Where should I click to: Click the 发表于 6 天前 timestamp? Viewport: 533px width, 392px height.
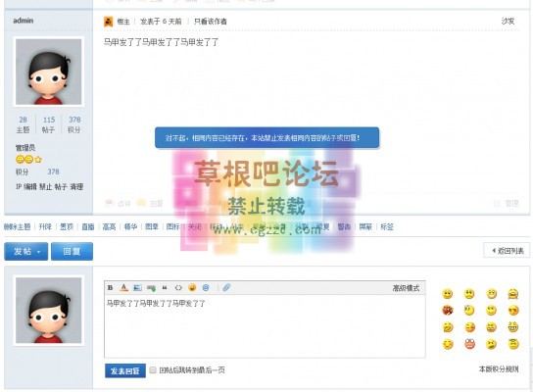tap(161, 22)
